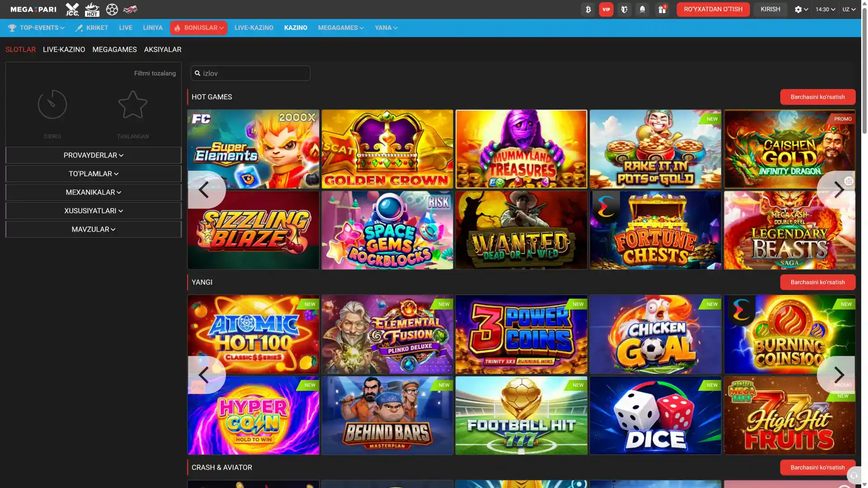Open the Rake It In Pots of Gold game

(x=656, y=149)
